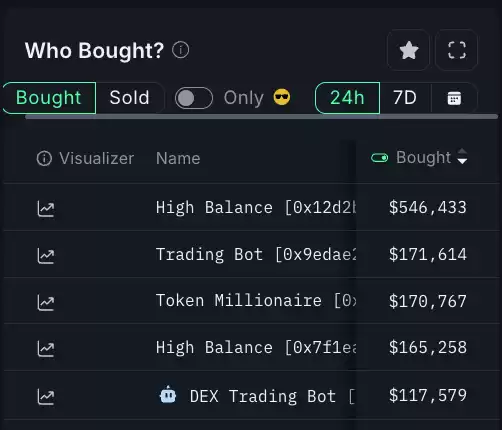
Task: Open fullscreen expand icon
Action: 456,50
